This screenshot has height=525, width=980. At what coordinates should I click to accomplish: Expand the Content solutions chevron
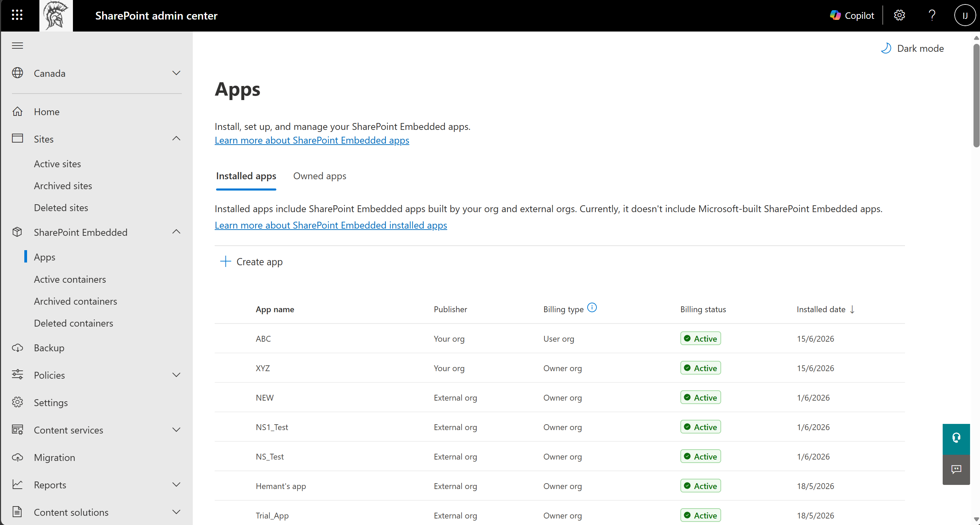coord(176,512)
